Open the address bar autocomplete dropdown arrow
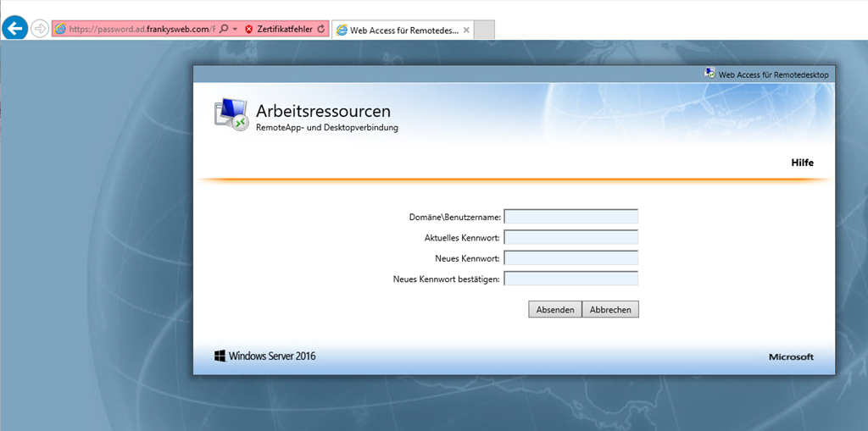The image size is (868, 431). (235, 29)
